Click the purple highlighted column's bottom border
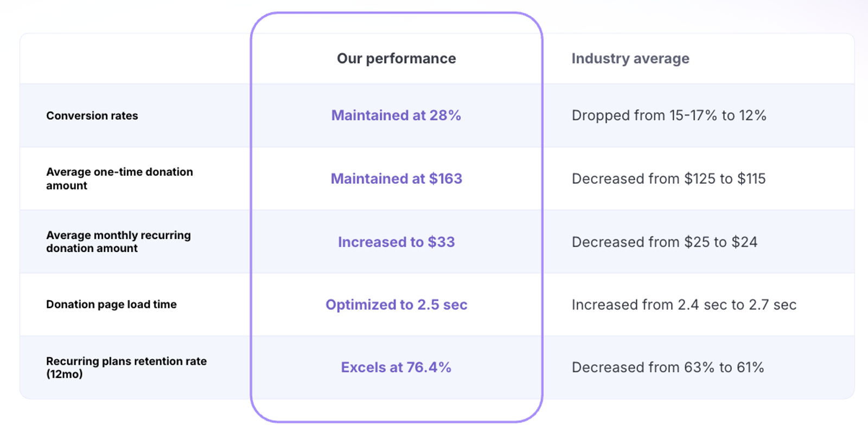Viewport: 868px width, 432px height. [396, 421]
